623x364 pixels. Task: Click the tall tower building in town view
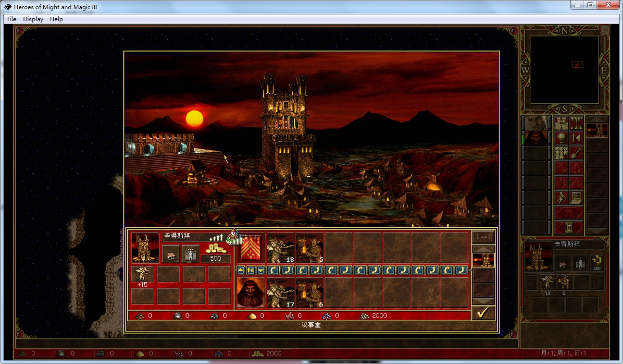click(287, 127)
